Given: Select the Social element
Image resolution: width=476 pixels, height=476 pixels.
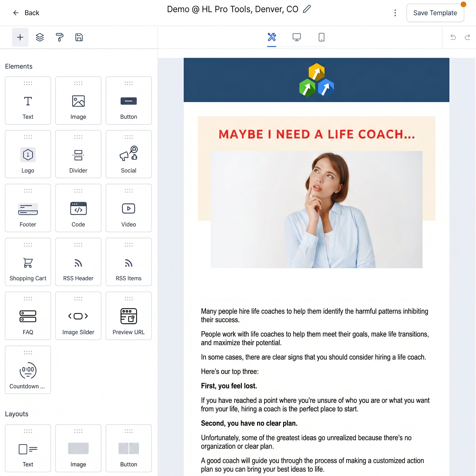Looking at the screenshot, I should click(129, 154).
